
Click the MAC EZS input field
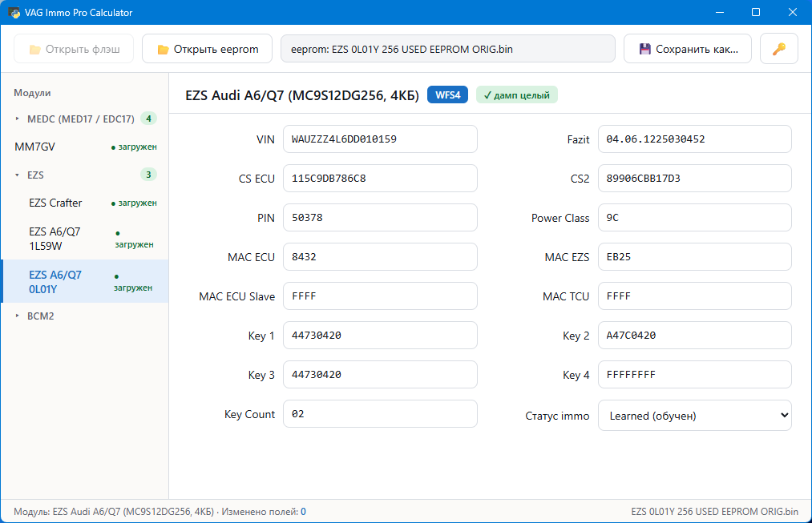694,257
